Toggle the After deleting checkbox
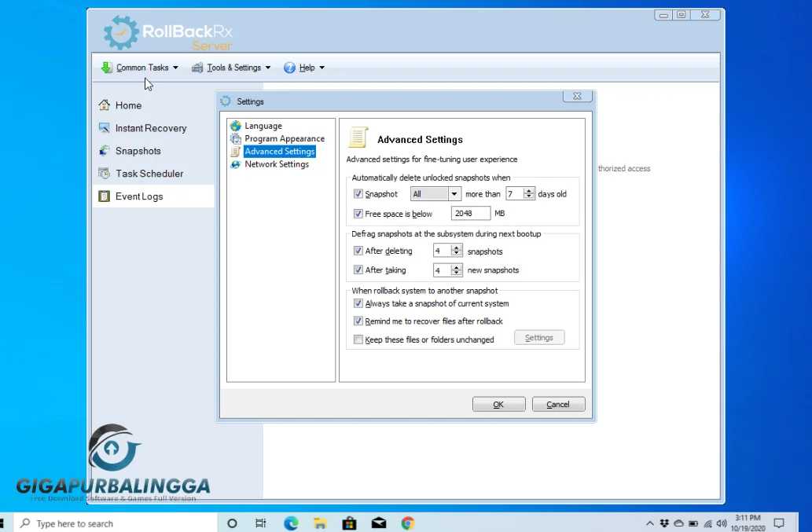 pyautogui.click(x=358, y=251)
